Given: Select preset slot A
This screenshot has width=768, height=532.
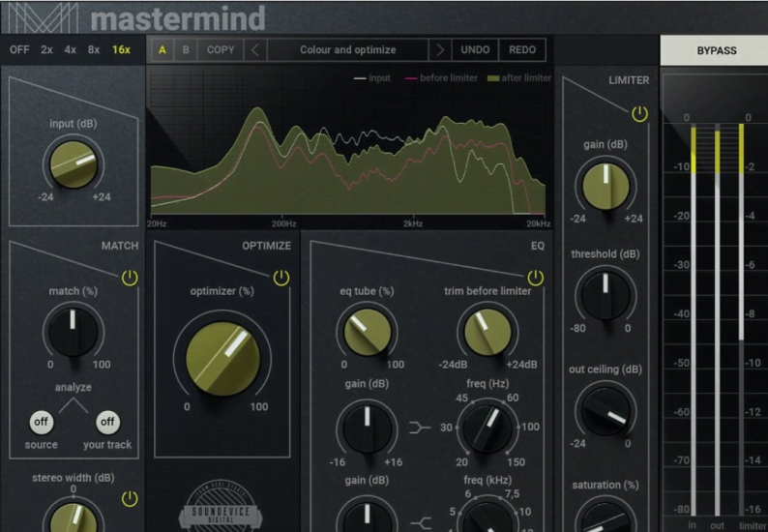Looking at the screenshot, I should coord(162,50).
